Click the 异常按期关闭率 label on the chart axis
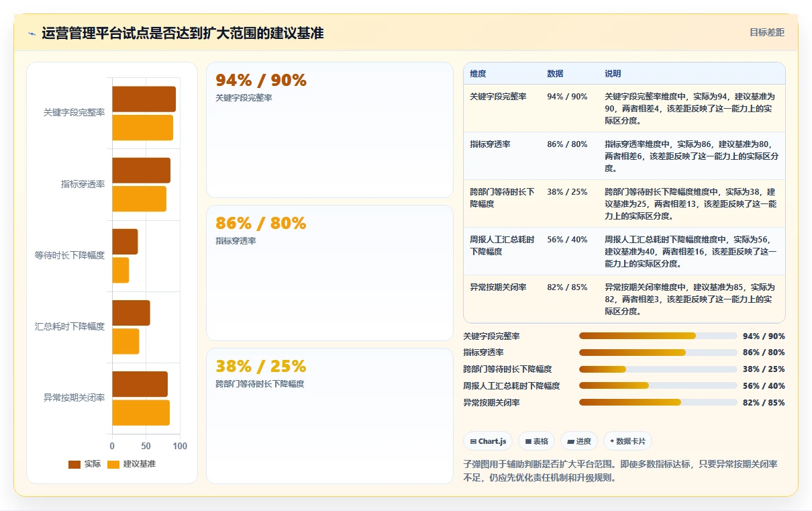812x511 pixels. coord(74,398)
